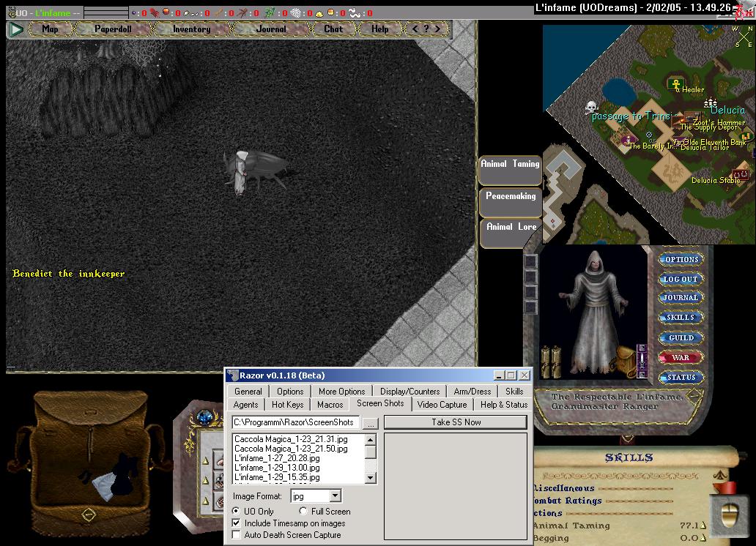This screenshot has height=546, width=756.
Task: Open Chat from the top menu bar
Action: 333,29
